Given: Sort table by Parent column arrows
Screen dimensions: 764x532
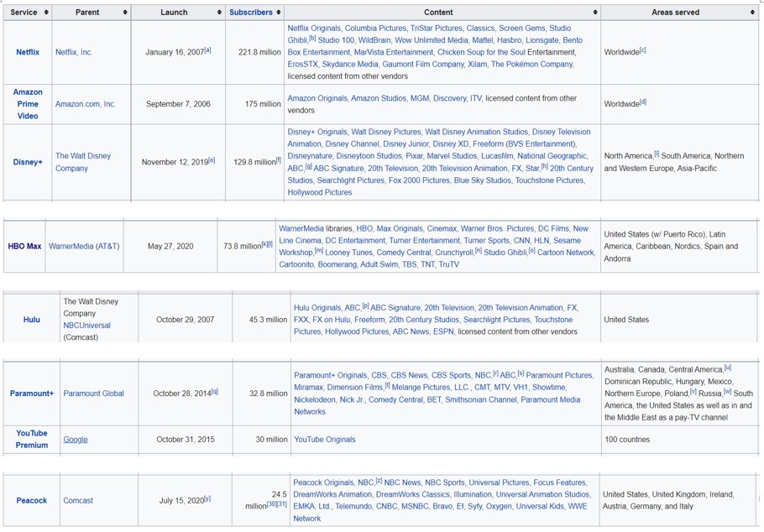Looking at the screenshot, I should pyautogui.click(x=125, y=13).
